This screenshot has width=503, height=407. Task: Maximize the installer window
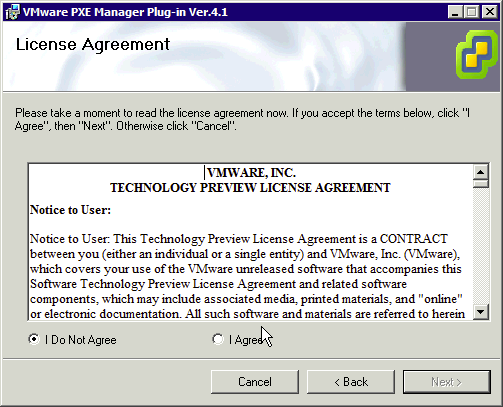472,12
